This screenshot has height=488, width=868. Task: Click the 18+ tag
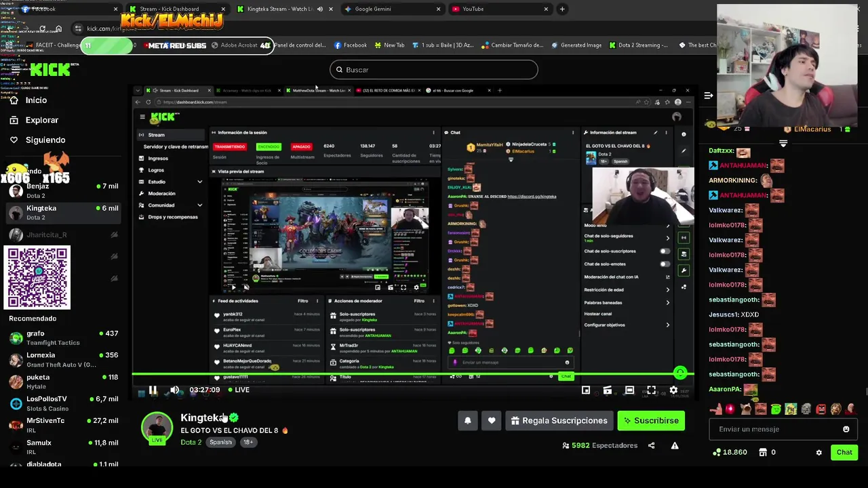point(248,442)
